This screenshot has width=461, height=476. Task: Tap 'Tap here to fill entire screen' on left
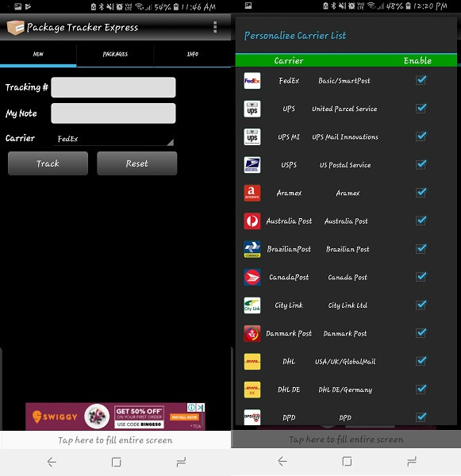tap(115, 440)
